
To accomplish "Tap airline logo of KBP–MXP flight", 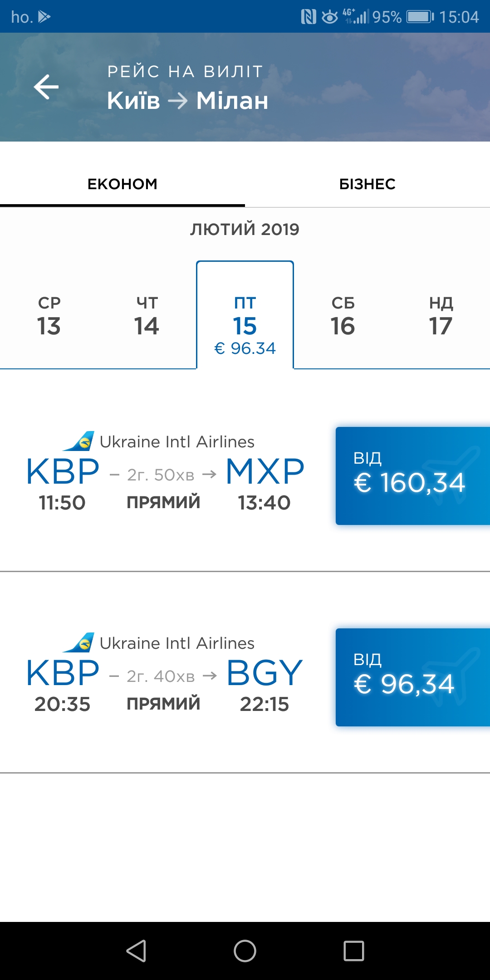I will [79, 441].
